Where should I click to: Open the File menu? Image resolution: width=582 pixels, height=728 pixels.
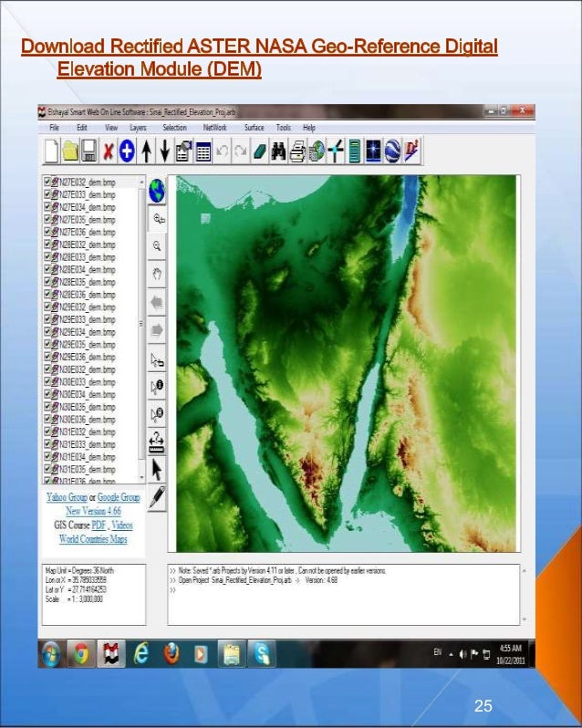(x=55, y=127)
